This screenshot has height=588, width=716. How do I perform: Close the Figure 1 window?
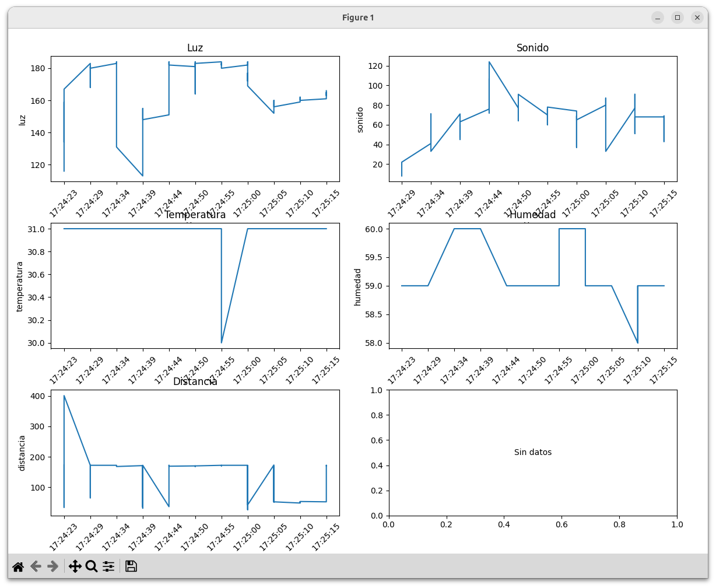tap(697, 17)
